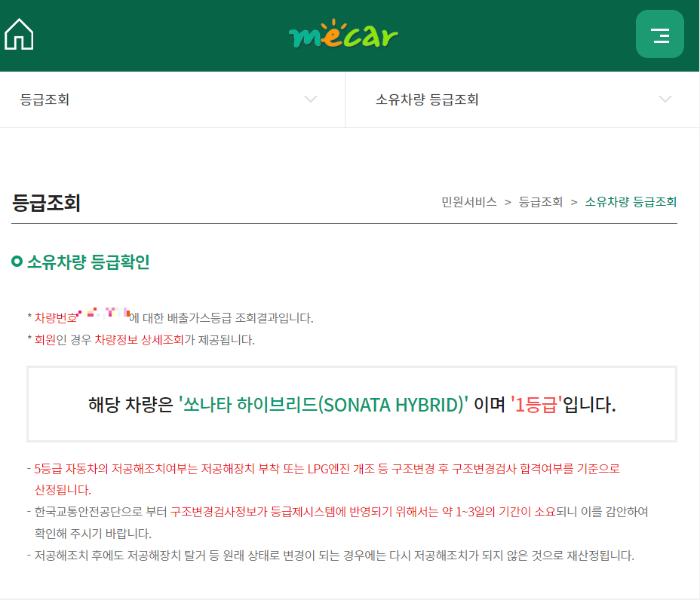Image resolution: width=700 pixels, height=600 pixels.
Task: Open 소유차량 등급조회 breadcrumb link
Action: 631,202
